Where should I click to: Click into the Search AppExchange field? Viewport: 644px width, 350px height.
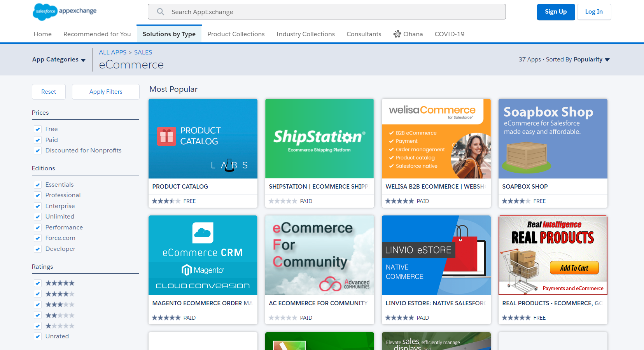[334, 12]
